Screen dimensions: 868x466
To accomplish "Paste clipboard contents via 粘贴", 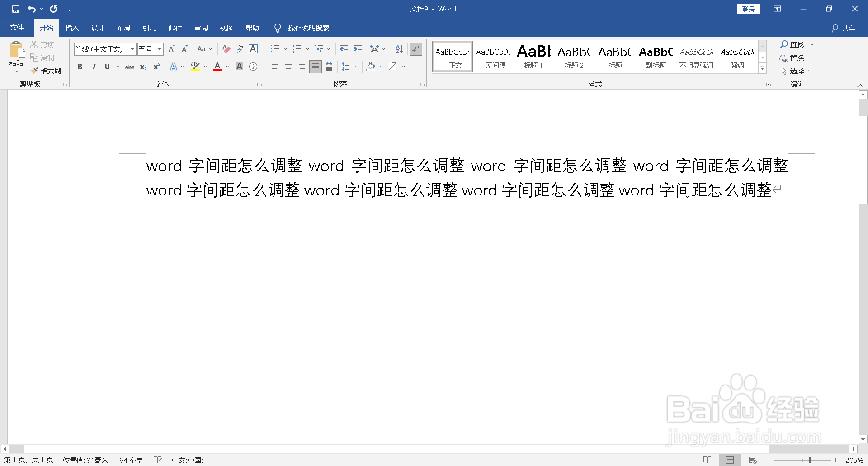I will pos(16,57).
